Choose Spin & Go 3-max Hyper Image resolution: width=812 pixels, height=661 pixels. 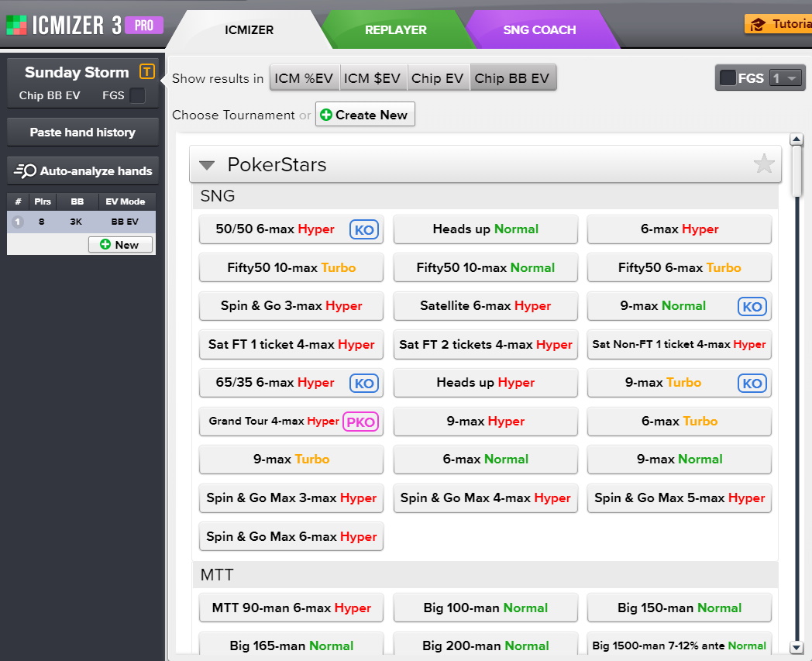tap(291, 305)
